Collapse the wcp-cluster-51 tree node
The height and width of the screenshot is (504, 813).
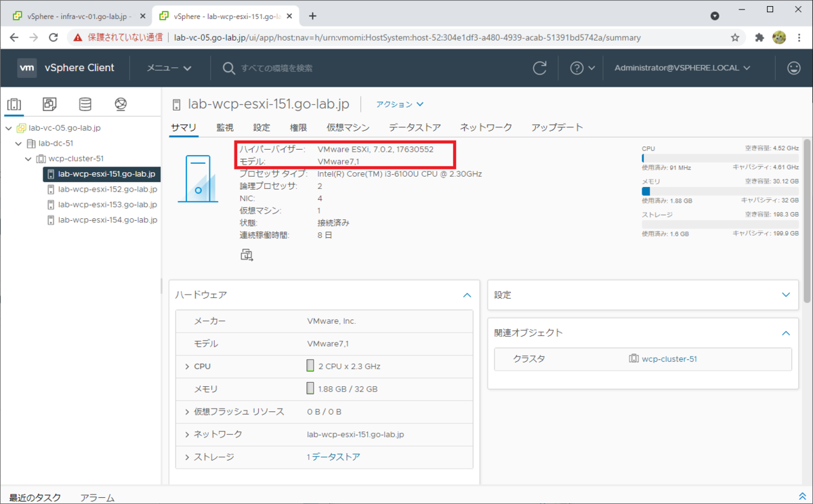[x=28, y=159]
